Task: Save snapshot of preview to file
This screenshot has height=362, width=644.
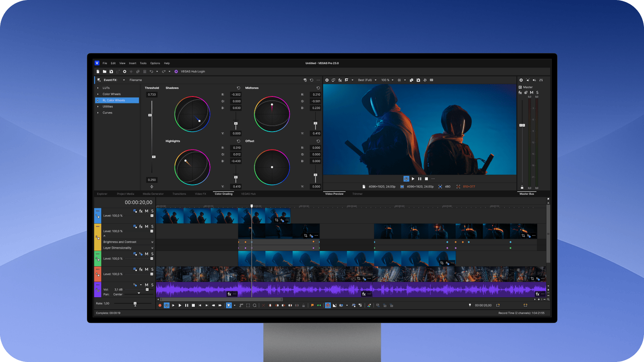Action: coord(418,80)
